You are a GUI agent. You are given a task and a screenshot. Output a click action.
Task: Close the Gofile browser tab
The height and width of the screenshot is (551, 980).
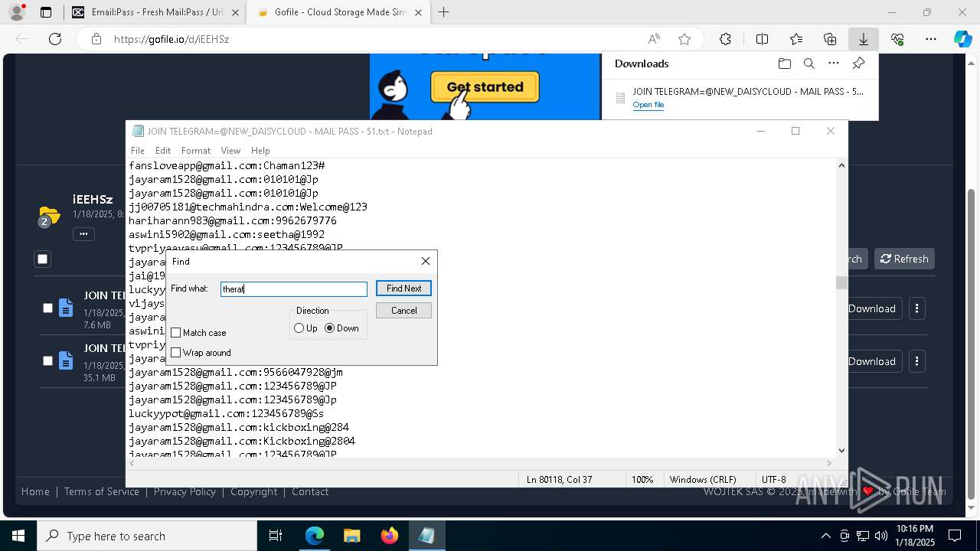(418, 12)
